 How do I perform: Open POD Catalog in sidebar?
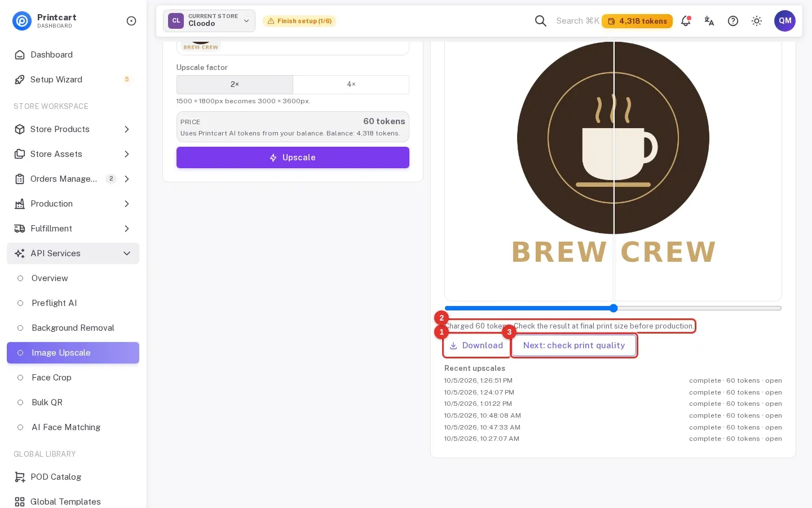tap(73, 477)
